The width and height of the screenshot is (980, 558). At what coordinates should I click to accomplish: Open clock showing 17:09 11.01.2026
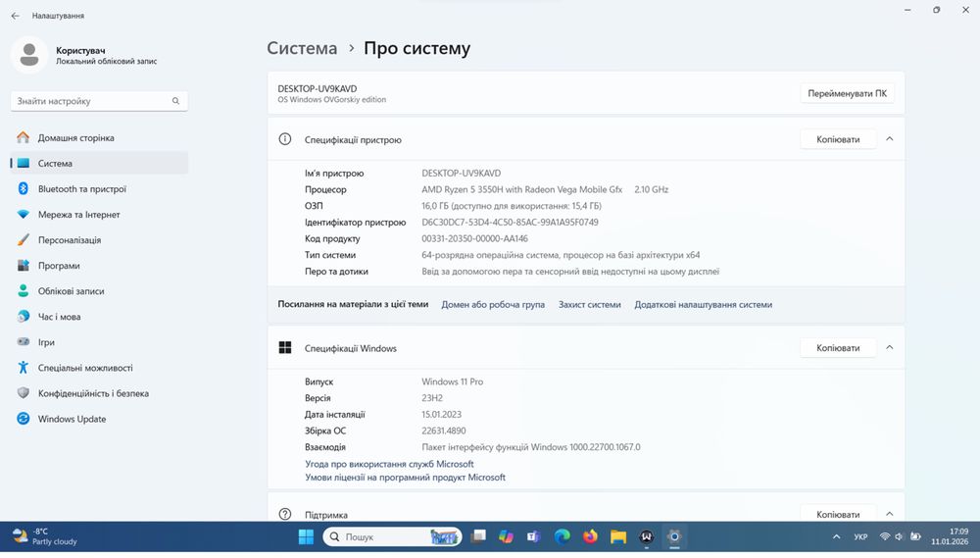click(950, 536)
